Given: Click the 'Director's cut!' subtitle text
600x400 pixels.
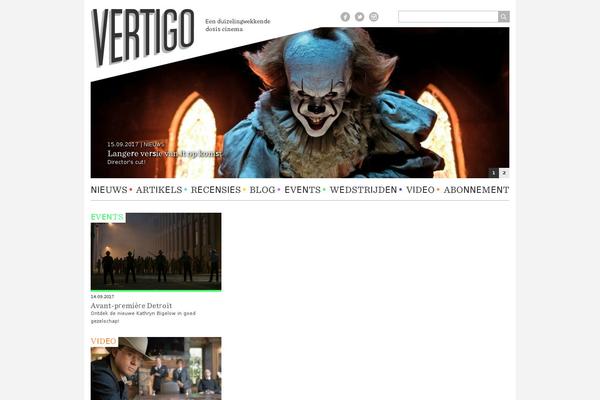Looking at the screenshot, I should (126, 162).
